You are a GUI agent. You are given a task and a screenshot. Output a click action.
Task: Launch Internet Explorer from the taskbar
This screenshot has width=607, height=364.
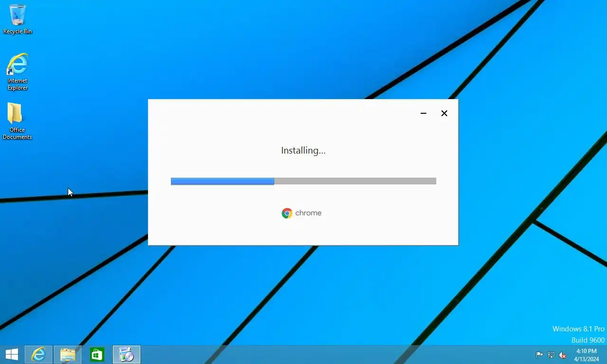click(38, 355)
